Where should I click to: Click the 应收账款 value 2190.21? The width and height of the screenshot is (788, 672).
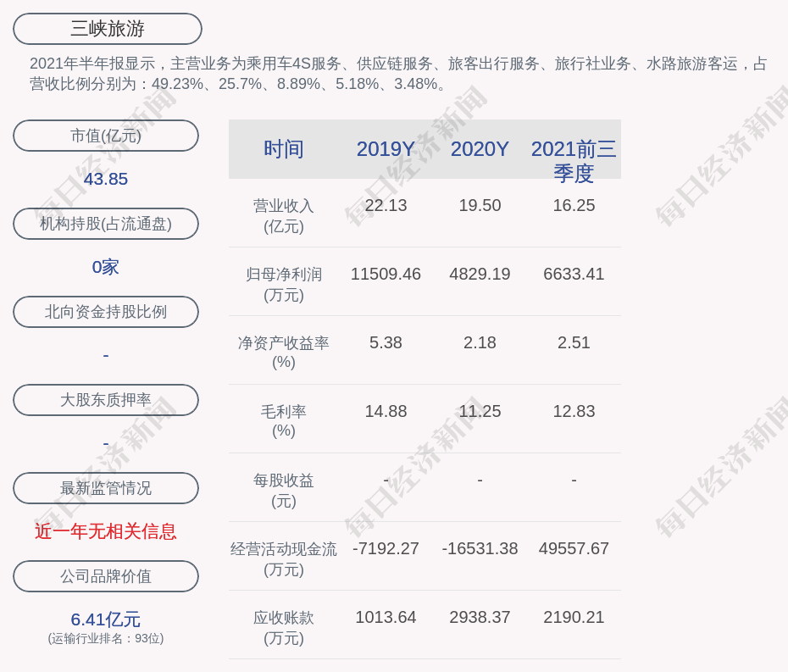574,617
